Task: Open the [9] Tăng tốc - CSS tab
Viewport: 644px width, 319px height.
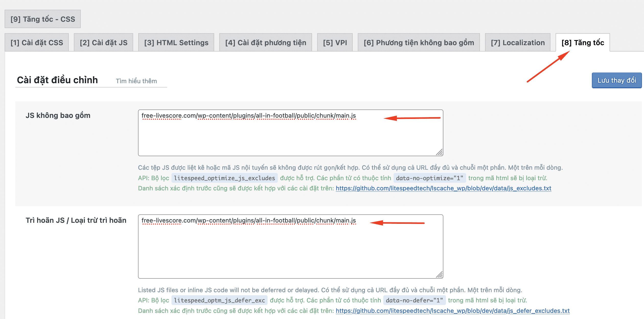Action: (43, 19)
